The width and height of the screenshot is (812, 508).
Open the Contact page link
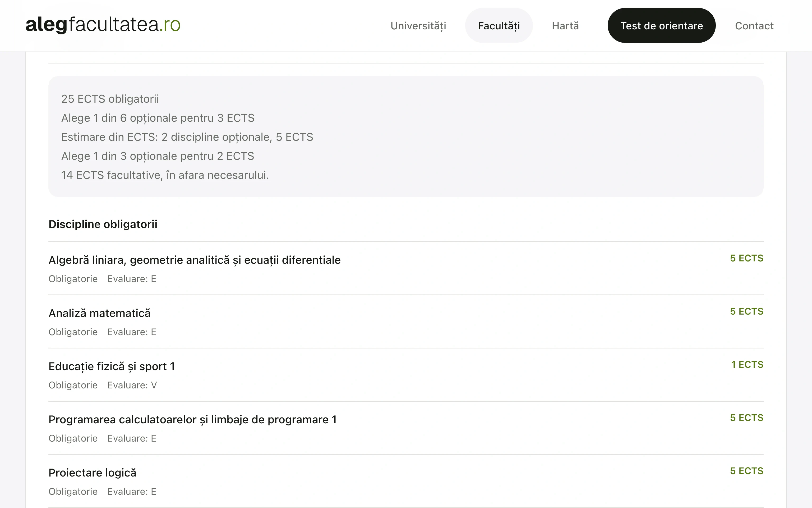[x=754, y=26]
